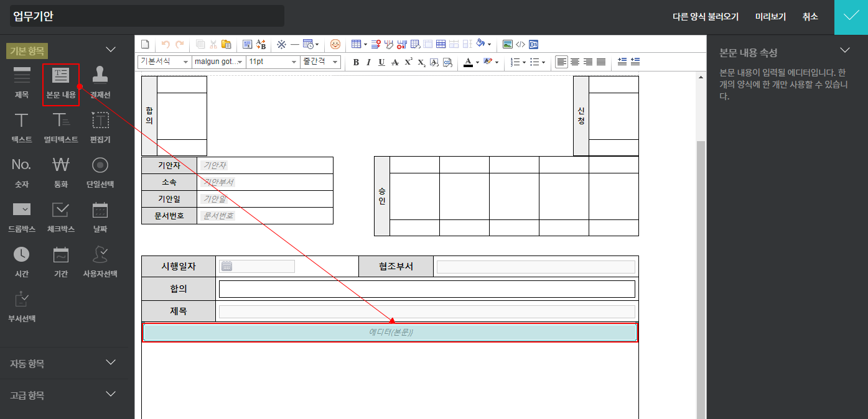This screenshot has height=419, width=868.
Task: Select the 본문 내용 (body content) item
Action: pos(60,83)
